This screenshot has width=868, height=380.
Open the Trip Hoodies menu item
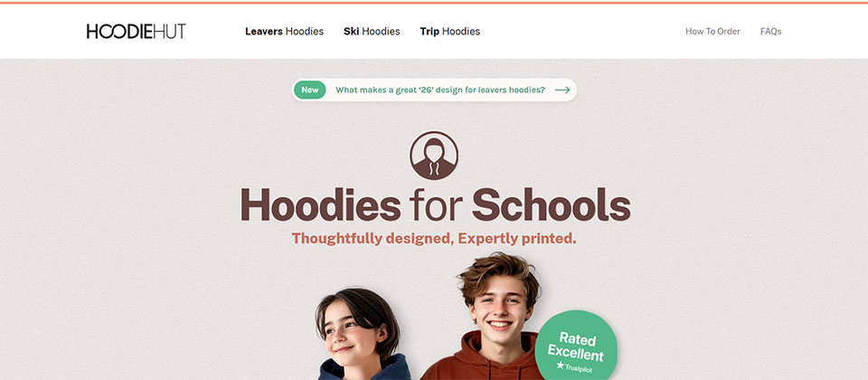pyautogui.click(x=450, y=32)
